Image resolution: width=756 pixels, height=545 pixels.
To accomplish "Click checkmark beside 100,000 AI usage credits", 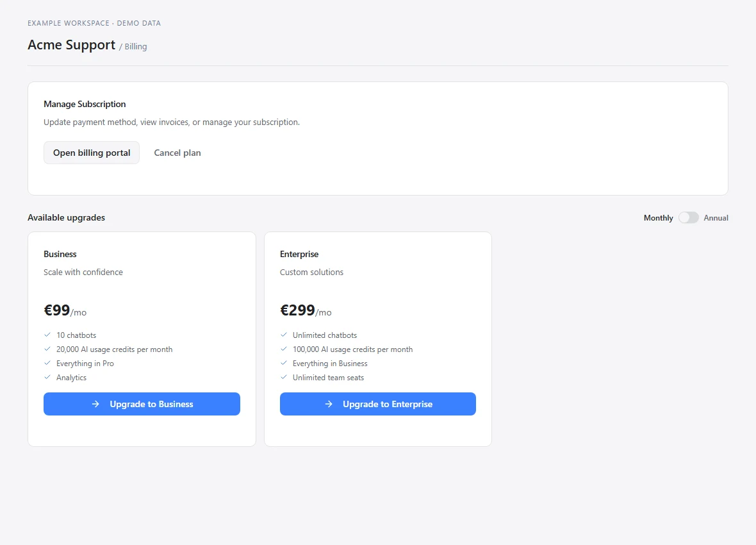I will (x=283, y=349).
